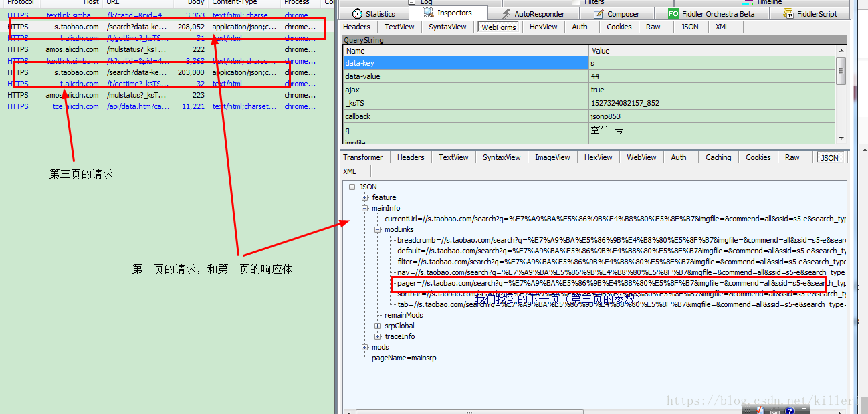The width and height of the screenshot is (868, 414).
Task: Sort QueryString grid by Name column
Action: 466,51
